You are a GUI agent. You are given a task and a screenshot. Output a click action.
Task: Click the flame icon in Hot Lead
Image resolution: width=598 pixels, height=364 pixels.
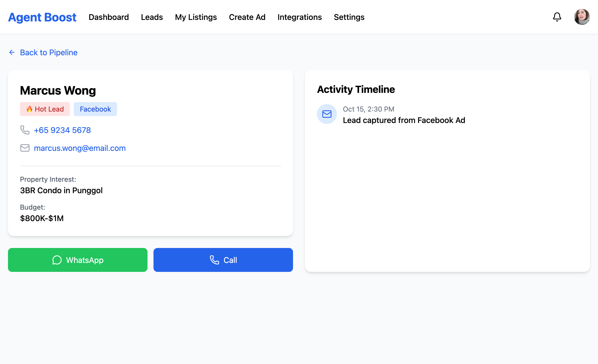click(29, 109)
